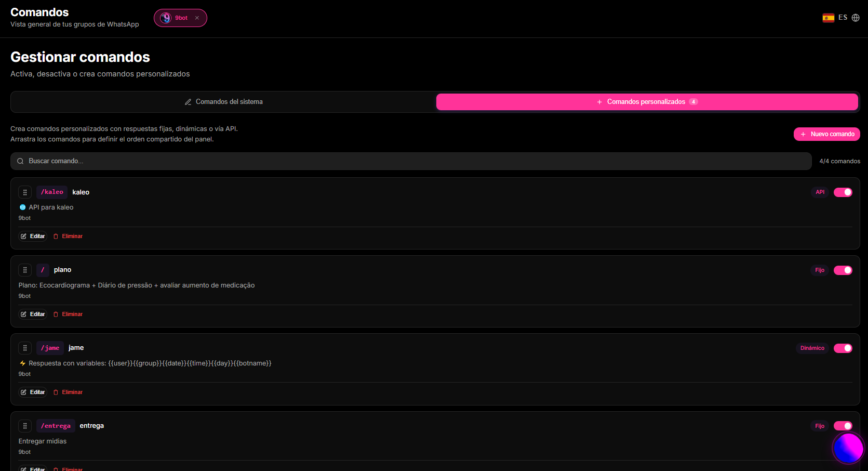
Task: Disable the entrega command toggle
Action: point(843,426)
